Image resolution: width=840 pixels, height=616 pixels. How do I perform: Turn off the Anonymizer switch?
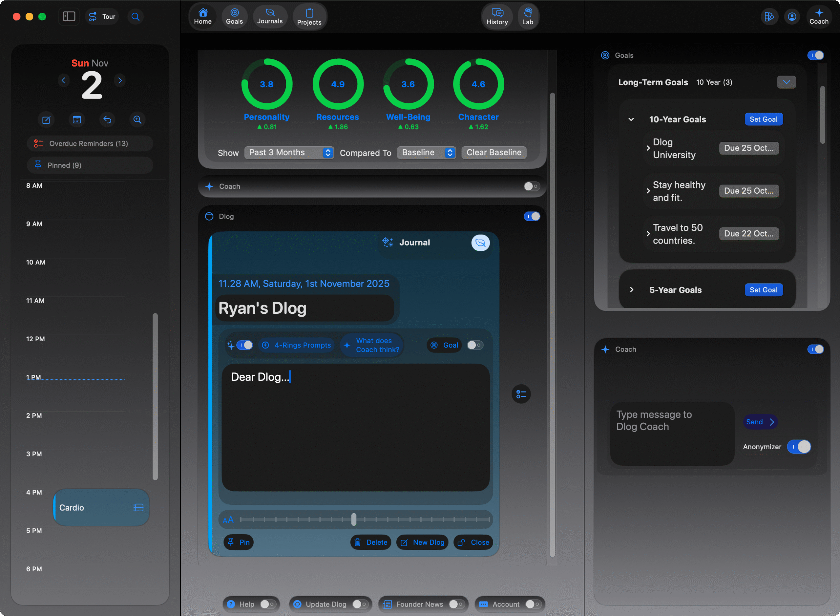(799, 446)
